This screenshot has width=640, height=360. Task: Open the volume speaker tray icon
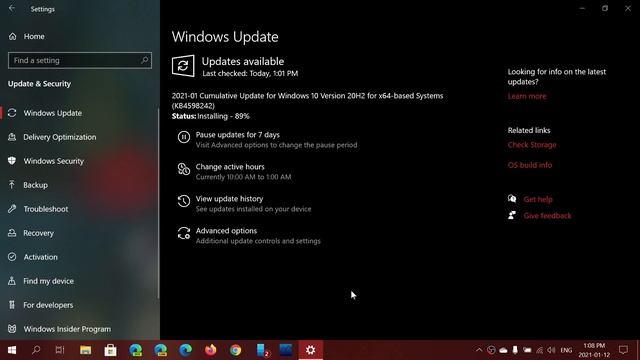point(551,350)
